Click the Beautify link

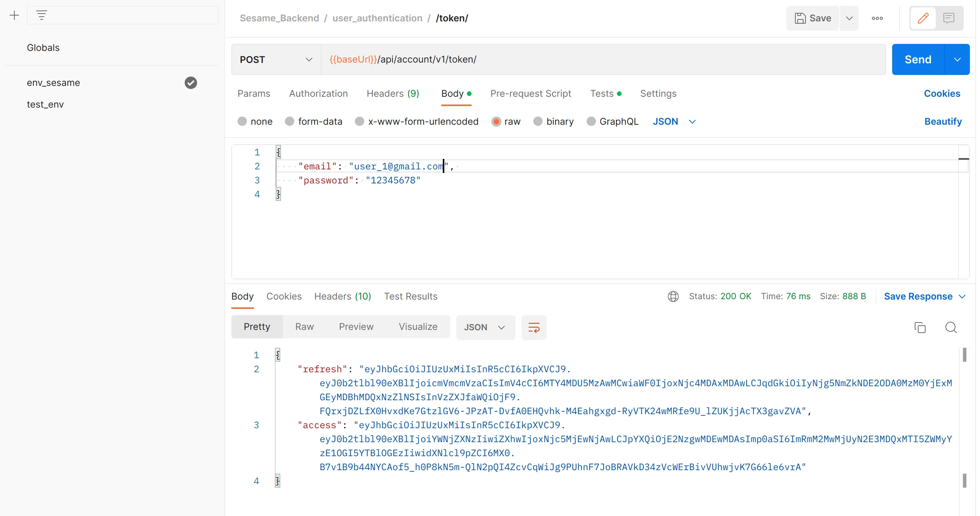[943, 122]
